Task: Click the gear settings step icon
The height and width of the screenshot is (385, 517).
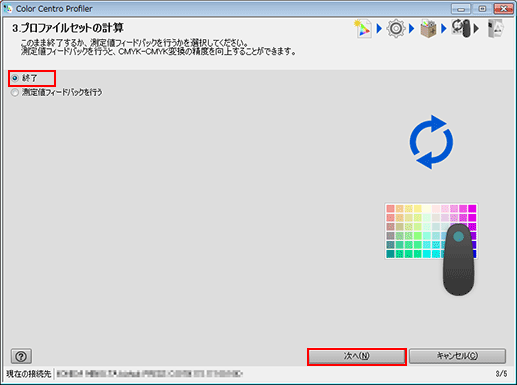Action: [x=396, y=29]
